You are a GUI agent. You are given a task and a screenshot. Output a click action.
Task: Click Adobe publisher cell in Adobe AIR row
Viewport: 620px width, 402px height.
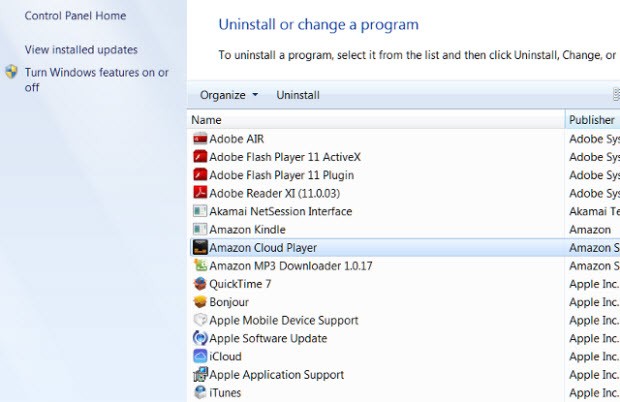tap(594, 139)
